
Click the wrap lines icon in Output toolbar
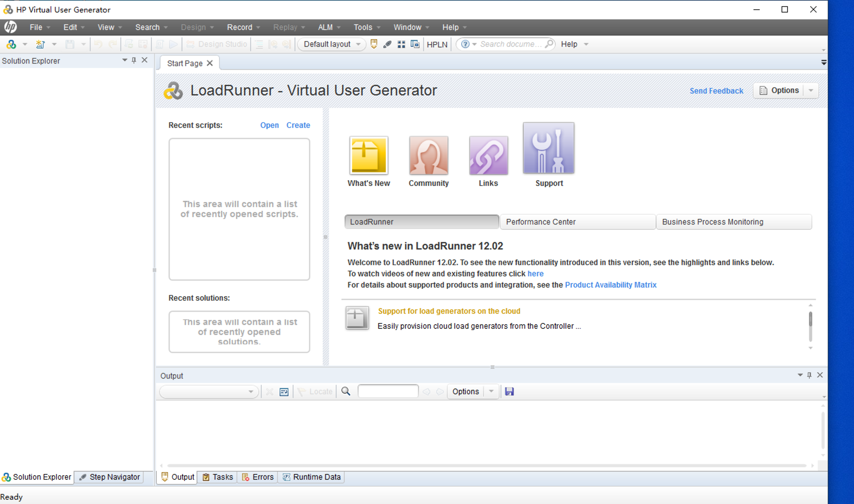[x=284, y=392]
